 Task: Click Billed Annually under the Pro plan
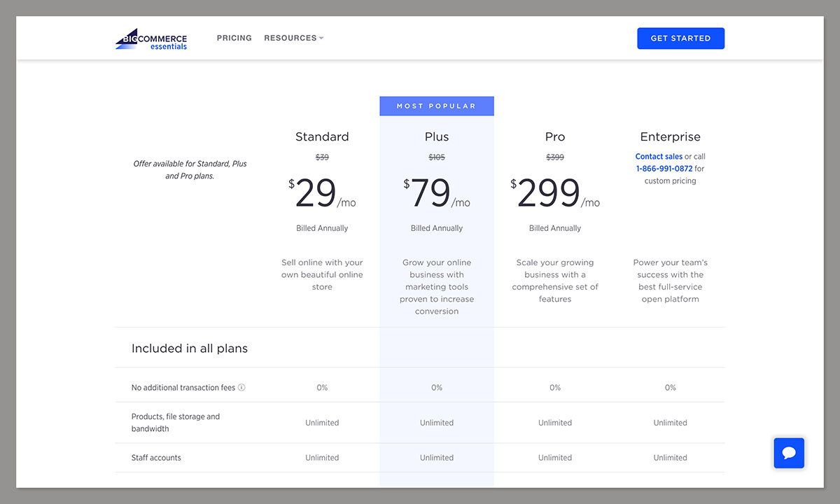coord(555,227)
